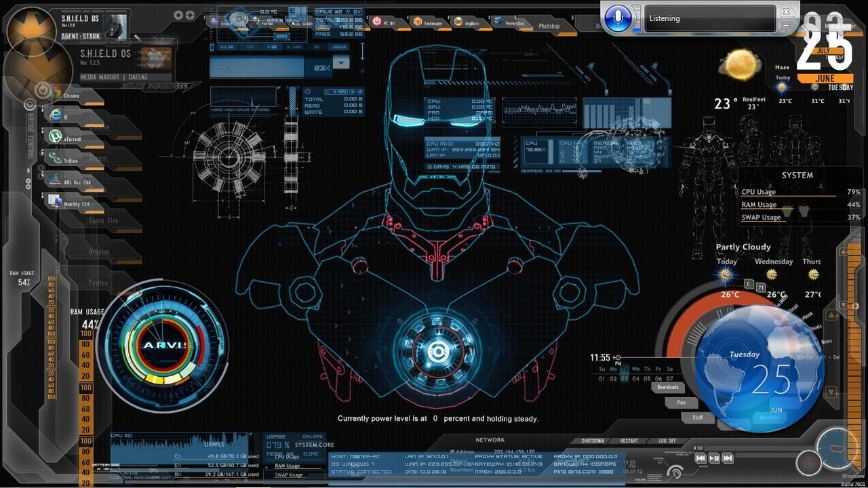Image resolution: width=868 pixels, height=488 pixels.
Task: Click the Partly Cloudy weather heading
Action: 743,247
